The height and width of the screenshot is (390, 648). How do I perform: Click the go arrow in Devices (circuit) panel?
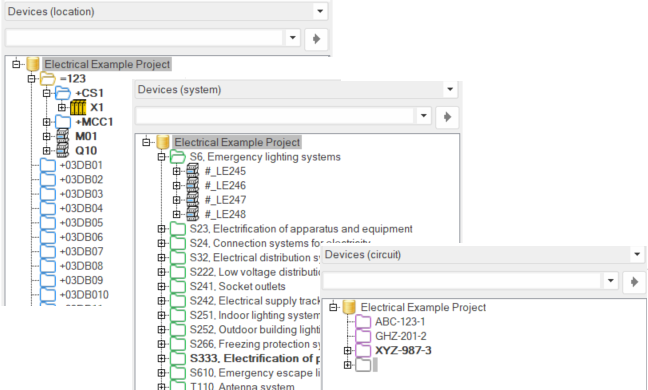pyautogui.click(x=634, y=282)
